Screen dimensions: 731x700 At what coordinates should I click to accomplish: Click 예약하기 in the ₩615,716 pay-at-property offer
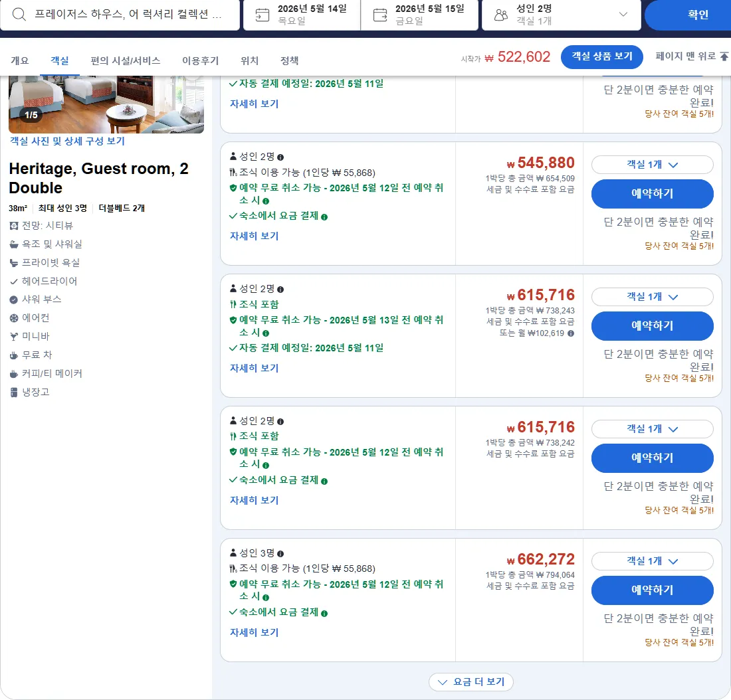click(x=652, y=458)
